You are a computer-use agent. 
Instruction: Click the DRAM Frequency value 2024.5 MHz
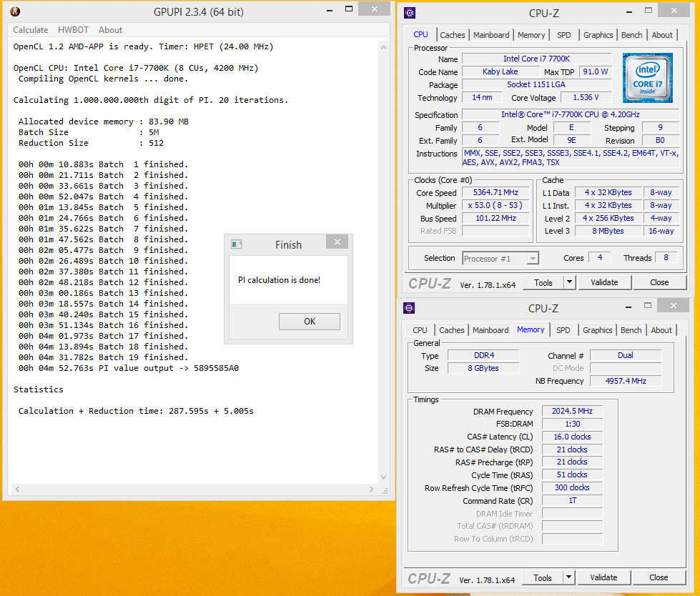[572, 411]
